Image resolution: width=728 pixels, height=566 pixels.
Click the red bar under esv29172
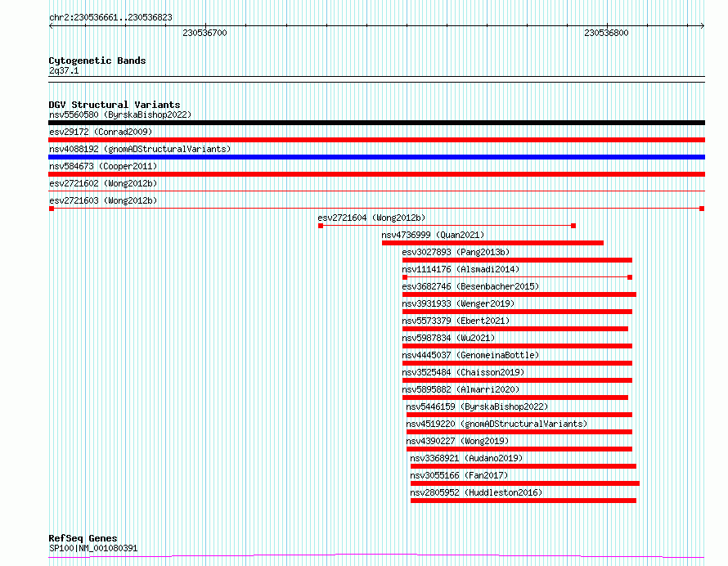(376, 140)
